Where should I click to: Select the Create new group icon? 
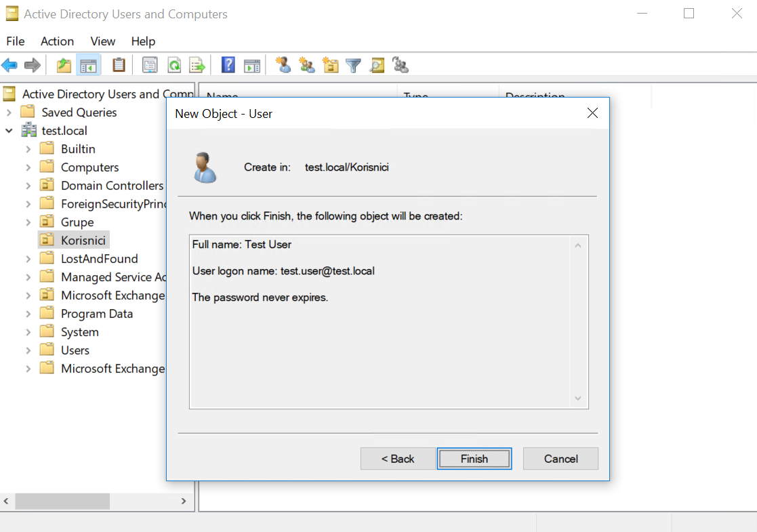(x=306, y=64)
